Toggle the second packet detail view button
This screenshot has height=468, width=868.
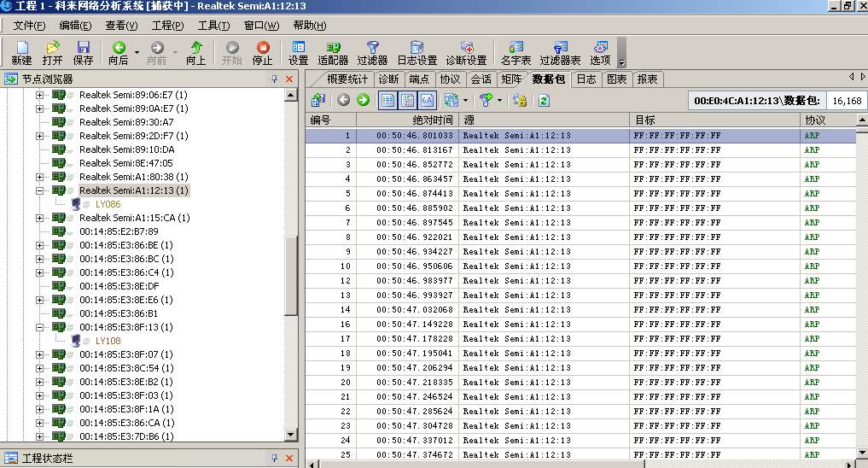(x=407, y=101)
